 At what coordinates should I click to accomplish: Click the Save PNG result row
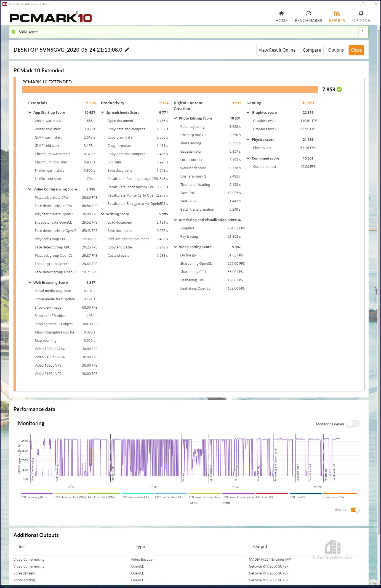(x=211, y=193)
